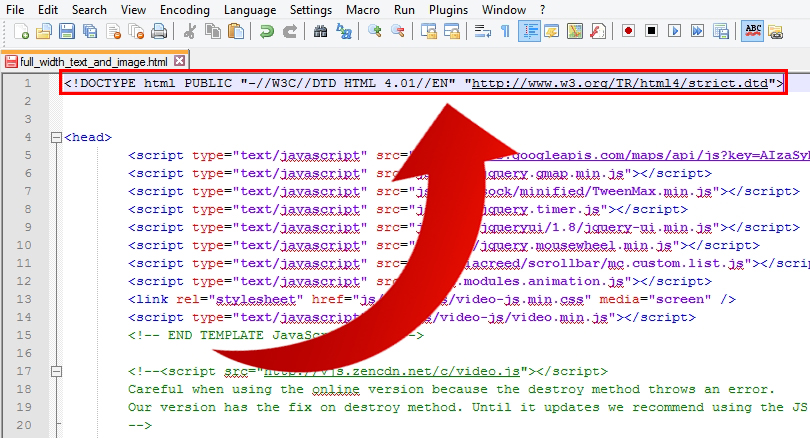This screenshot has width=810, height=438.
Task: Save the file with the Save icon
Action: [x=66, y=32]
